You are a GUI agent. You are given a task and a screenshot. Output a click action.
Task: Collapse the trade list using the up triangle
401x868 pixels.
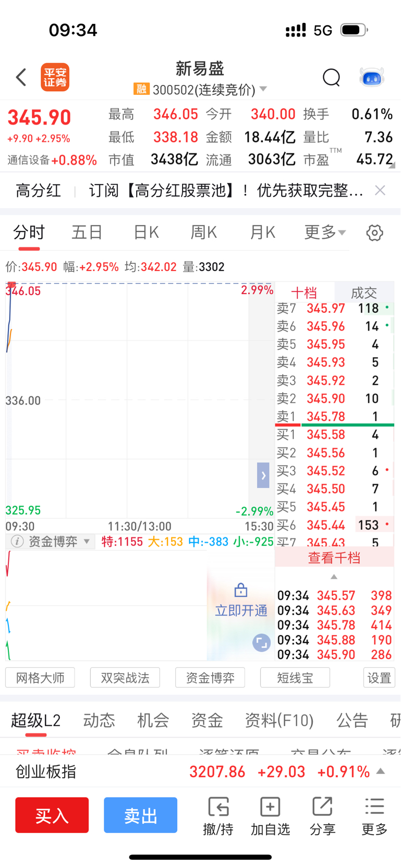(334, 577)
